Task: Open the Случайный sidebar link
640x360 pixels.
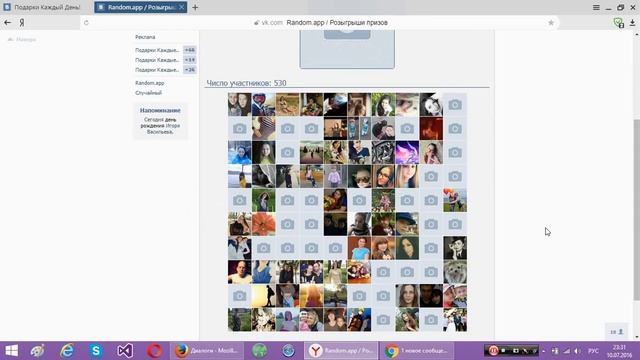Action: [x=149, y=93]
